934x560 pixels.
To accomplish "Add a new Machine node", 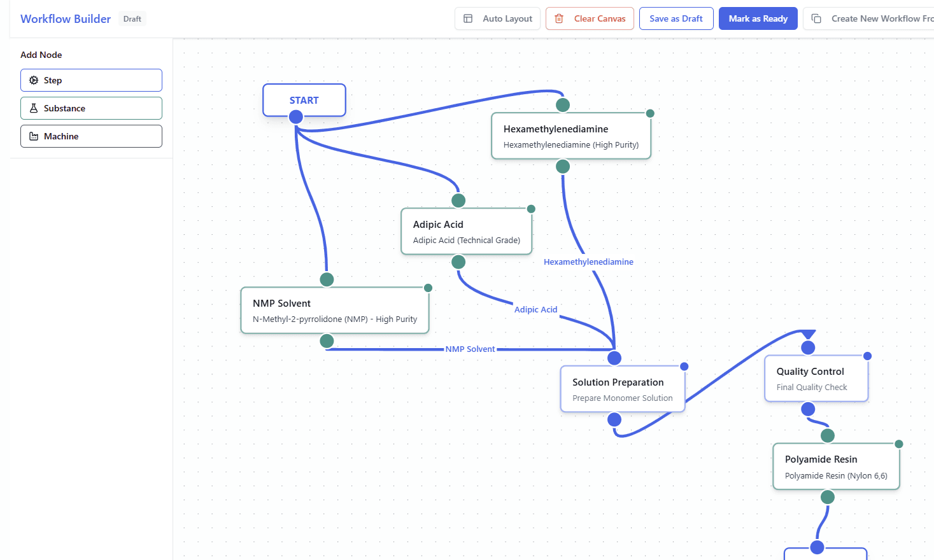I will [x=91, y=136].
